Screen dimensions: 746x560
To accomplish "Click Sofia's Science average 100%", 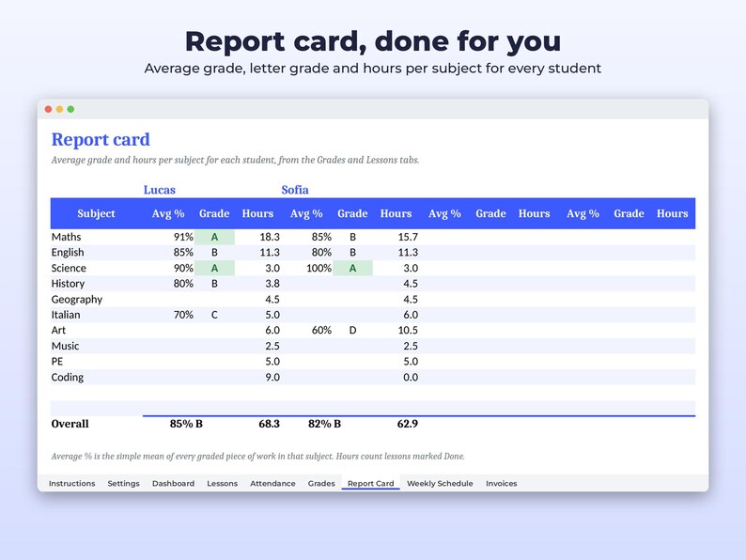I will [319, 268].
